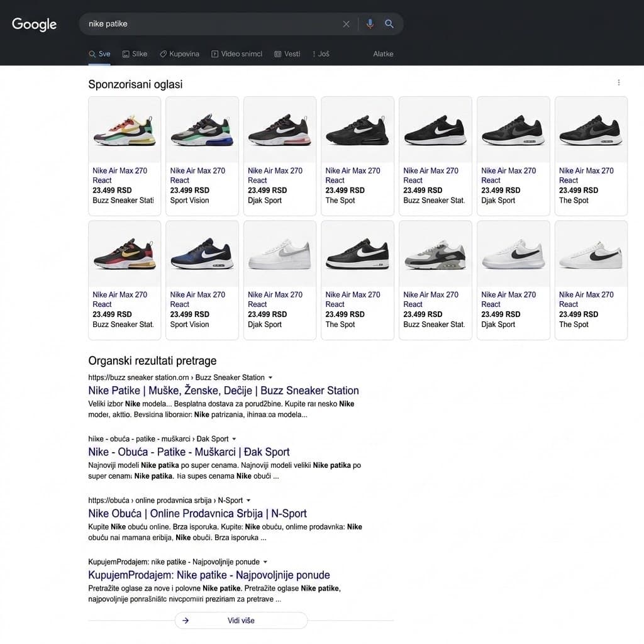Open the Kupovina tab

(x=179, y=54)
